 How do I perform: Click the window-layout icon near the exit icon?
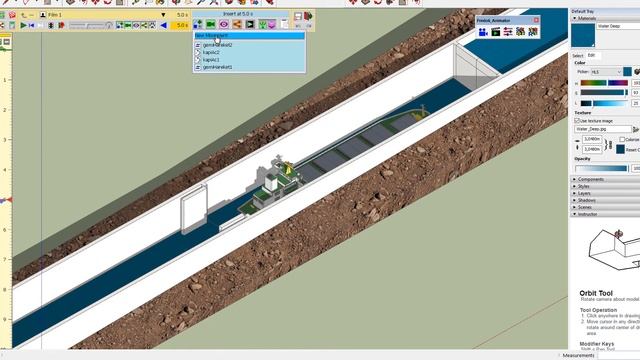point(298,16)
